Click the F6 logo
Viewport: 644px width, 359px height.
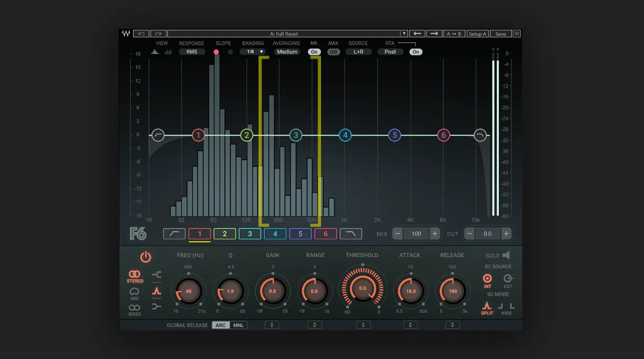(138, 234)
